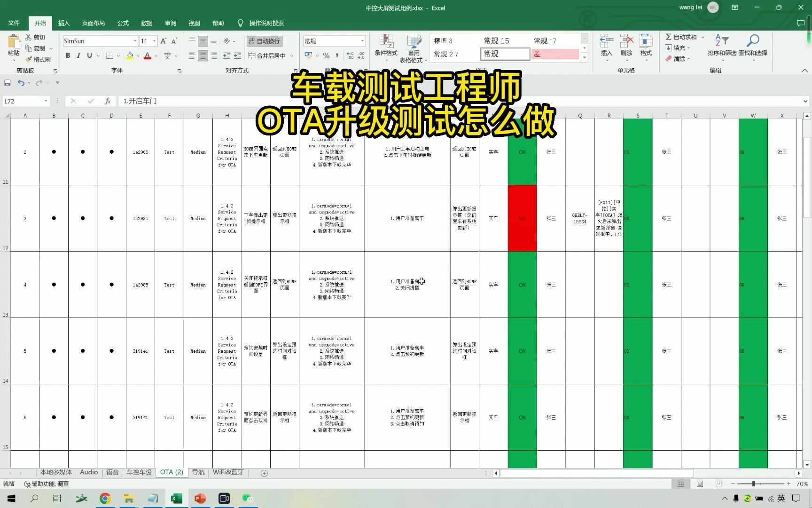Toggle Bold formatting

(x=68, y=56)
